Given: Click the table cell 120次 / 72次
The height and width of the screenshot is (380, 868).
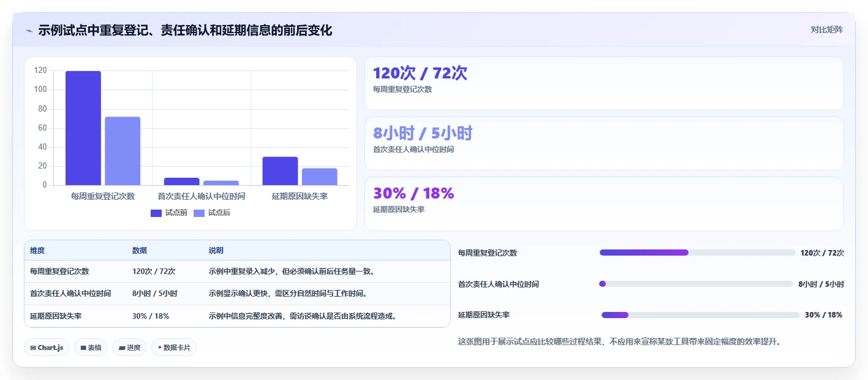Looking at the screenshot, I should tap(154, 272).
